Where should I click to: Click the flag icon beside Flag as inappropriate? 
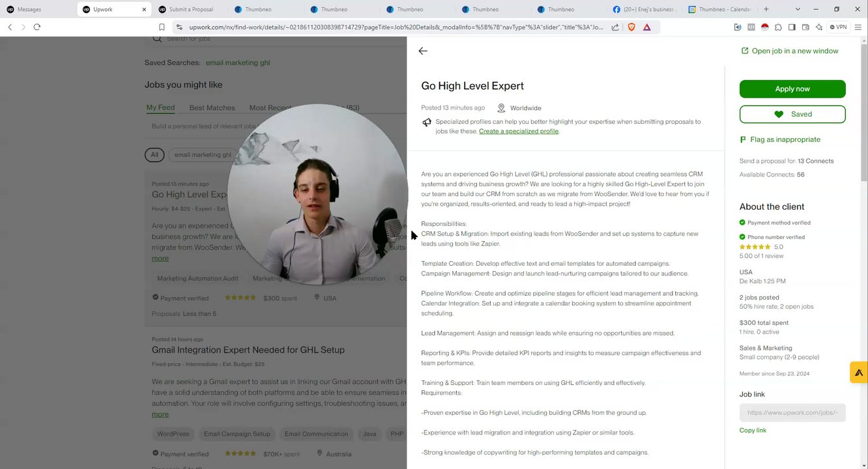[743, 139]
